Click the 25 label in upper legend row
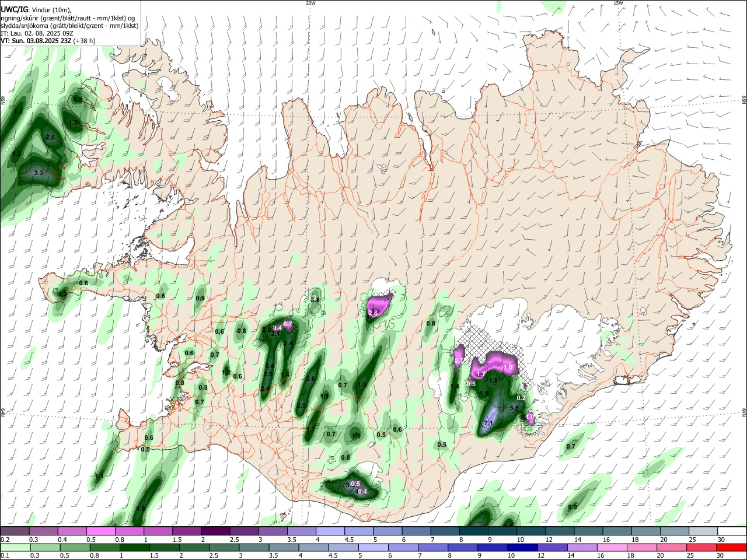This screenshot has height=560, width=747. point(692,540)
